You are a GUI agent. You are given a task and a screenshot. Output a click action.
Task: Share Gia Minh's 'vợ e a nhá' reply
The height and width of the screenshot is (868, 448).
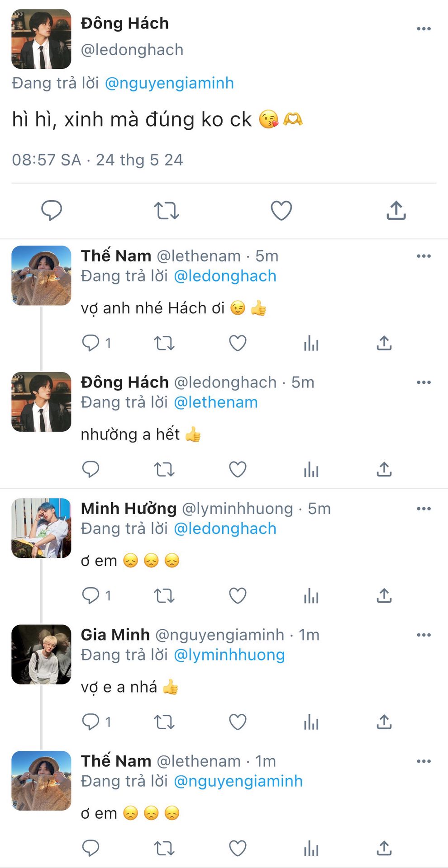(384, 722)
